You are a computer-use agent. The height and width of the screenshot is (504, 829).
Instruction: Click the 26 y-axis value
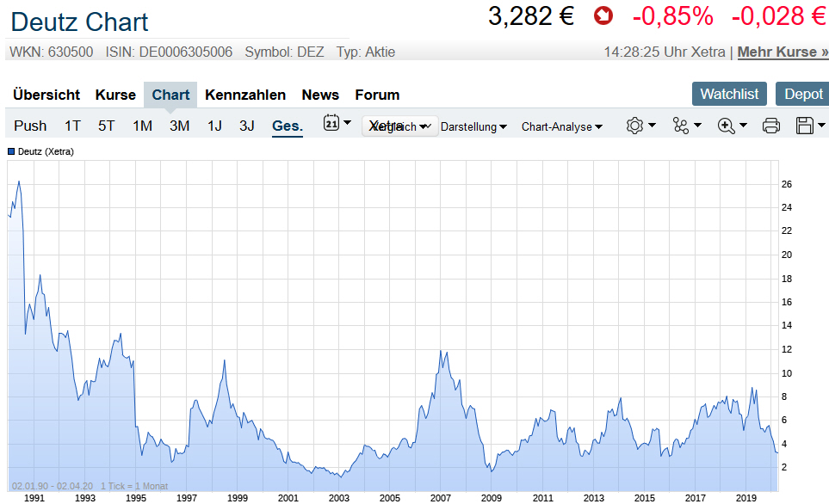point(787,184)
